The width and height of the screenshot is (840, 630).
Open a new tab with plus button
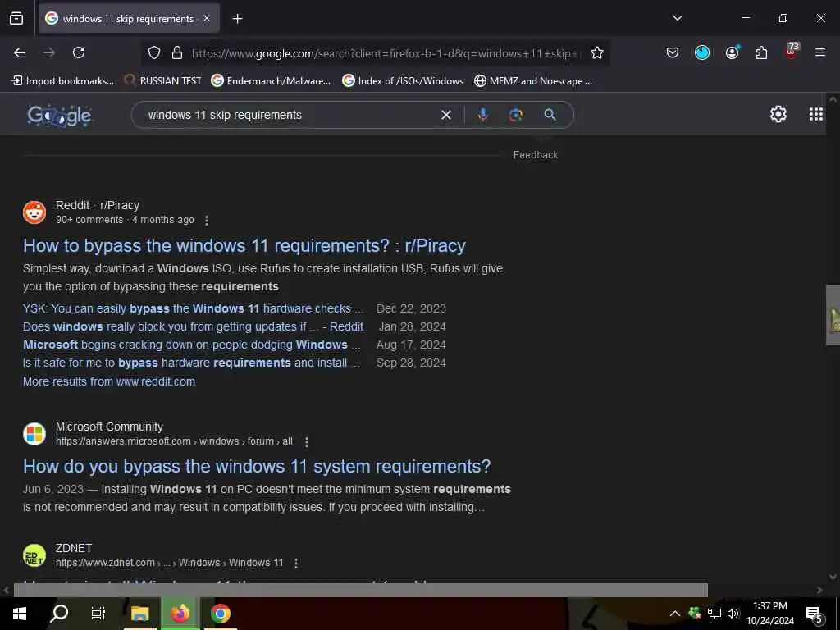point(237,19)
